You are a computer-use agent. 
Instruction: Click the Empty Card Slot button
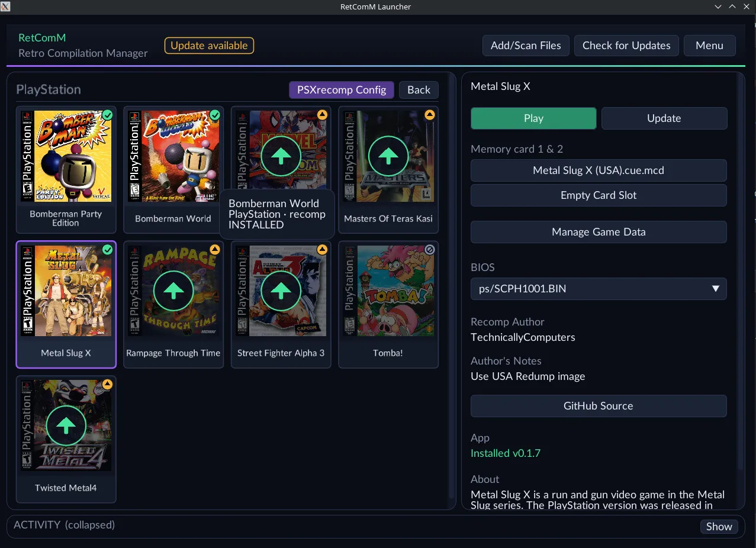[x=599, y=195]
